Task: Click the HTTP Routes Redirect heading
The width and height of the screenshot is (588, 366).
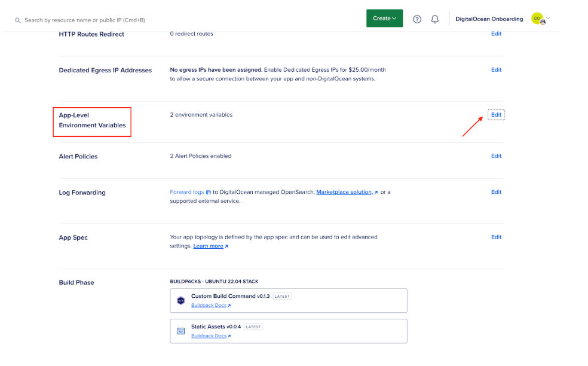Action: (91, 34)
